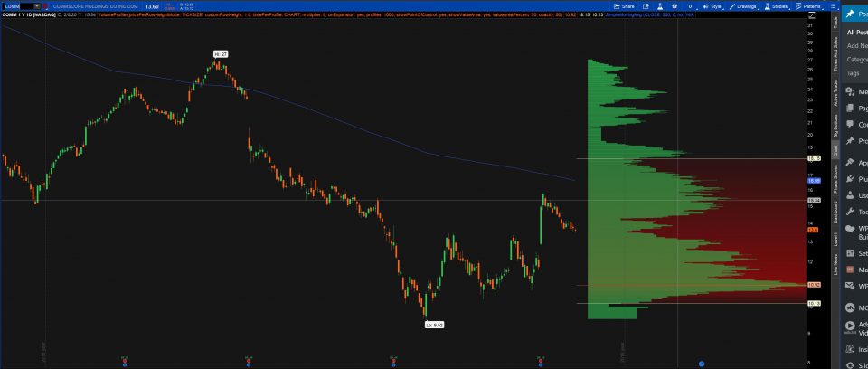Open Insights icon in WordPress sidebar
Viewport: 868px width, 369px height.
(x=849, y=349)
